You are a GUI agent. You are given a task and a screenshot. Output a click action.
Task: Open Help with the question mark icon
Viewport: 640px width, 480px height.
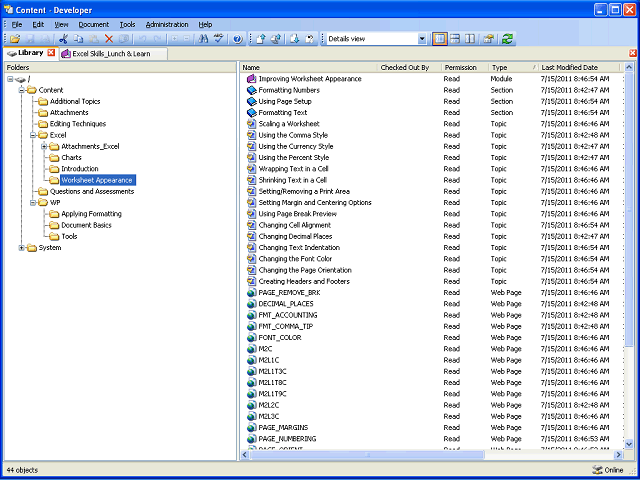[x=238, y=39]
